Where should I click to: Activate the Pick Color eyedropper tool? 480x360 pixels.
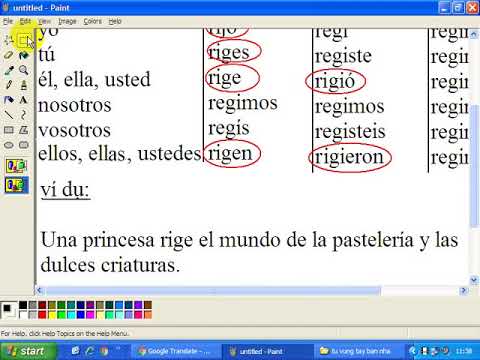tap(9, 70)
